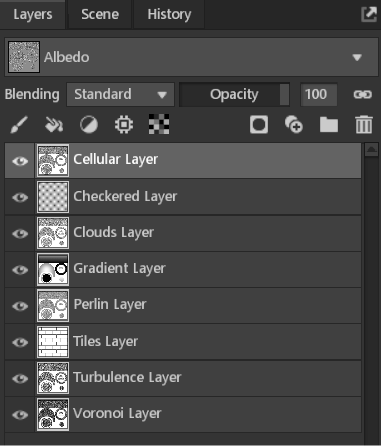This screenshot has width=381, height=446.
Task: Add a mask to selected layer
Action: (x=259, y=125)
